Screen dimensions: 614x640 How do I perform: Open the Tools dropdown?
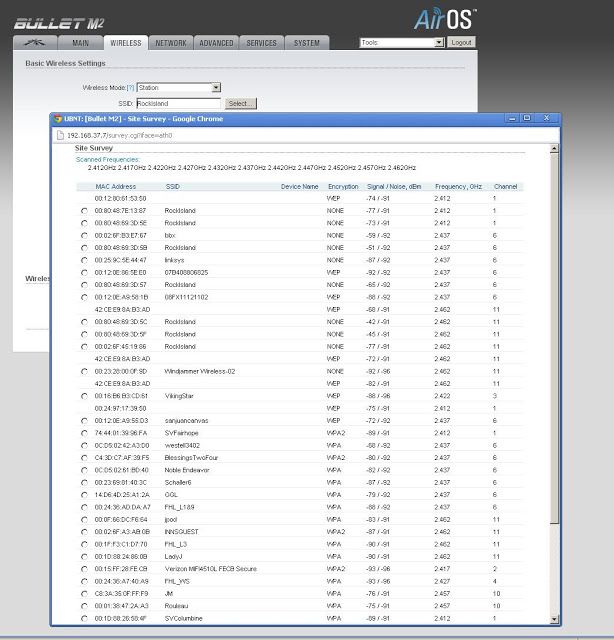[402, 42]
